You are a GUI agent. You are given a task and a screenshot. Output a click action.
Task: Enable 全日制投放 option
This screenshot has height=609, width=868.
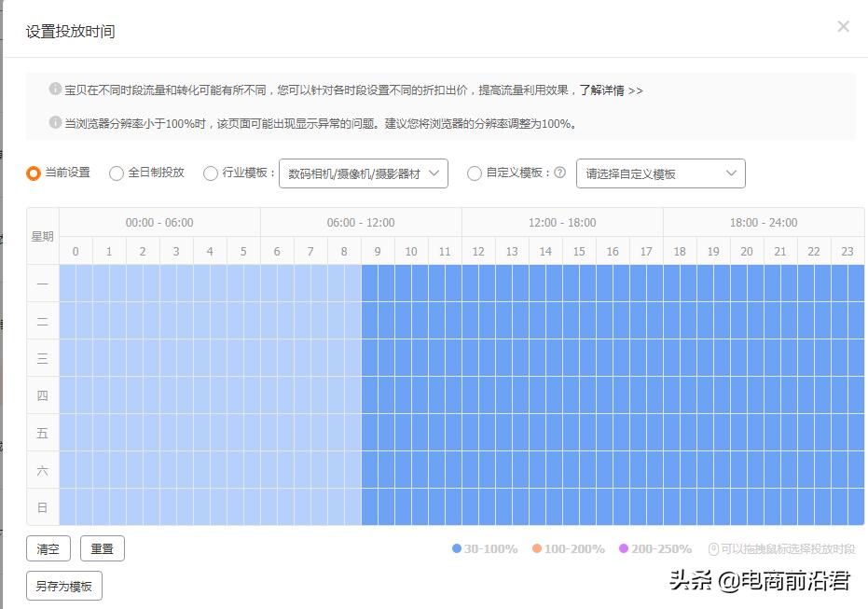(x=116, y=173)
